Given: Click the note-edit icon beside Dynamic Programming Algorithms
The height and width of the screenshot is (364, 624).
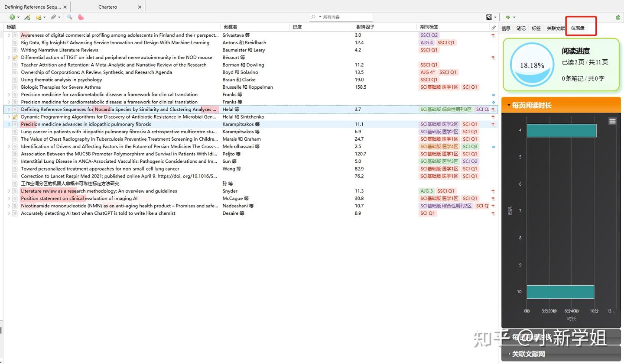Looking at the screenshot, I should [x=15, y=117].
